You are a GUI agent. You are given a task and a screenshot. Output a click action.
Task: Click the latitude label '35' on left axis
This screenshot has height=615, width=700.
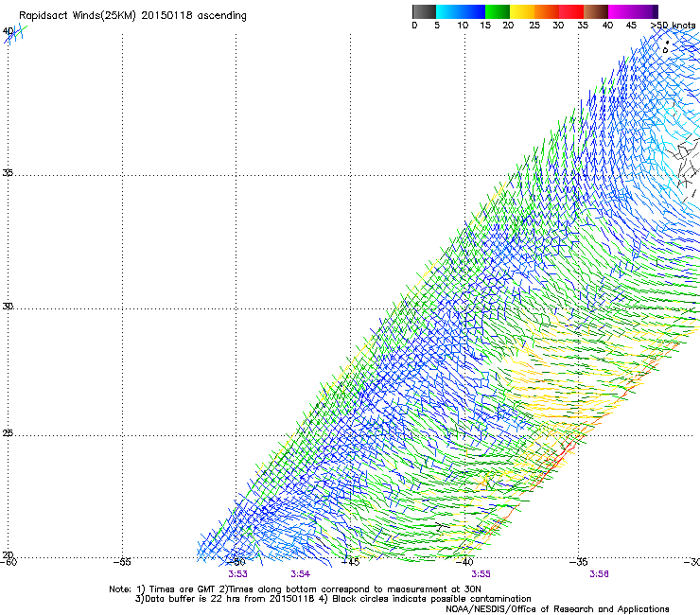tap(8, 173)
